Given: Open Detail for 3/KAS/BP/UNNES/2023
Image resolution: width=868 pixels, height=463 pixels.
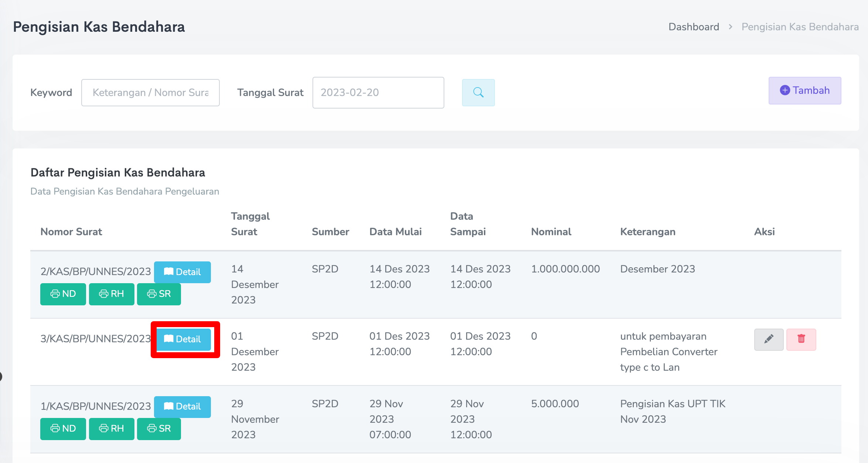Looking at the screenshot, I should click(x=183, y=339).
